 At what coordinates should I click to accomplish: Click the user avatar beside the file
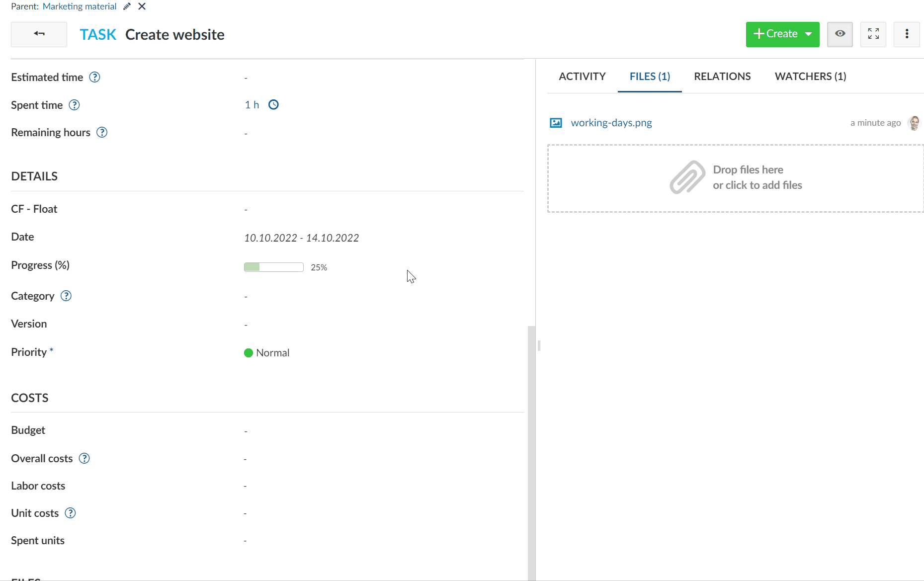[914, 123]
